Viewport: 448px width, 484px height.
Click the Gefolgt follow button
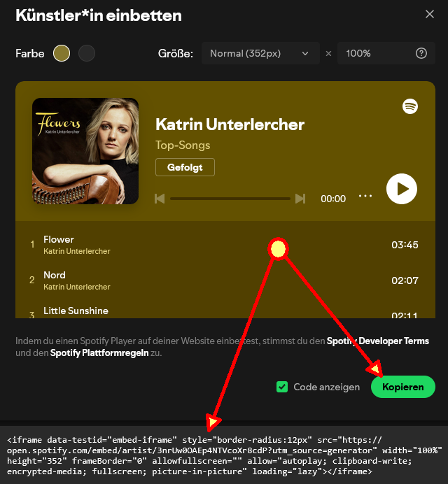coord(185,167)
